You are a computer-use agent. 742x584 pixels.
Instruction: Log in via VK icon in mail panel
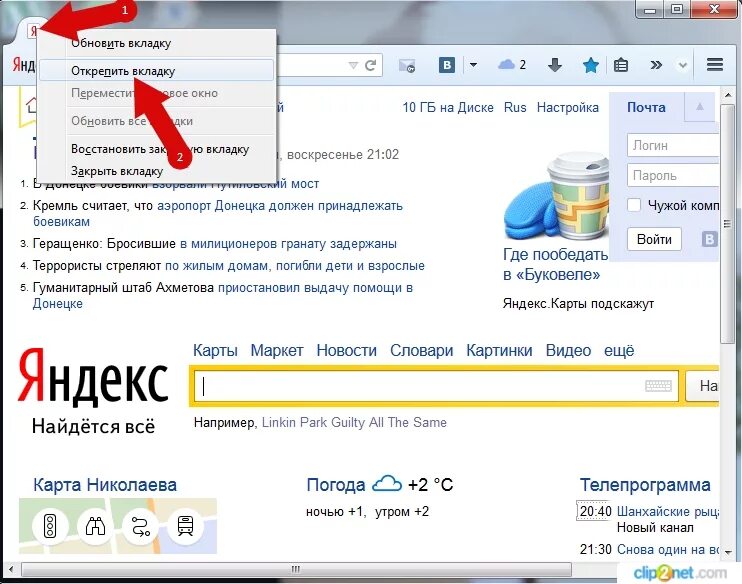tap(709, 239)
